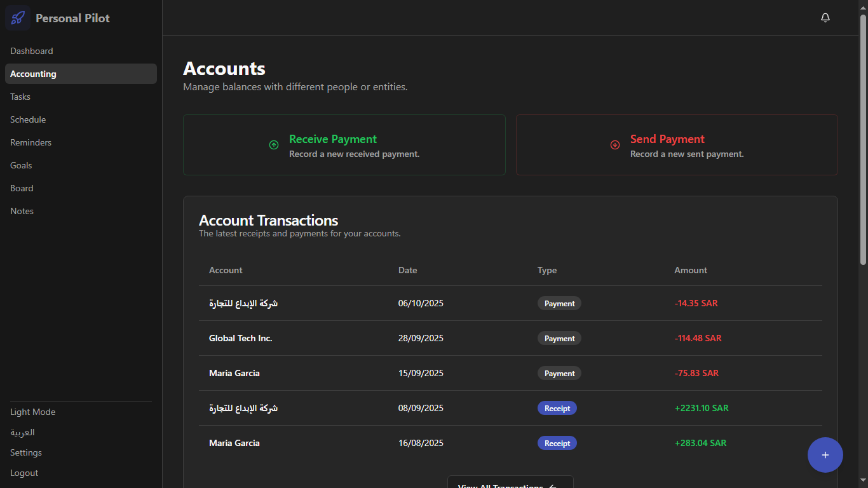Go to the Tasks page
Screen dimensions: 868x488
pyautogui.click(x=20, y=97)
